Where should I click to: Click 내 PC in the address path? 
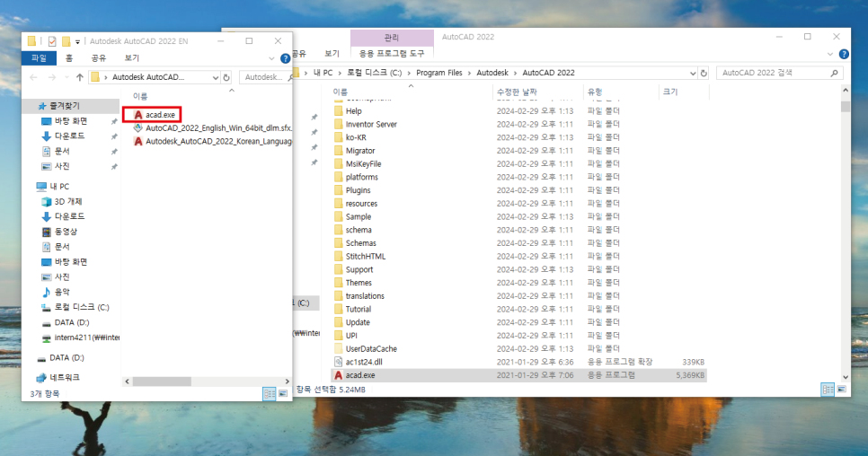point(323,73)
